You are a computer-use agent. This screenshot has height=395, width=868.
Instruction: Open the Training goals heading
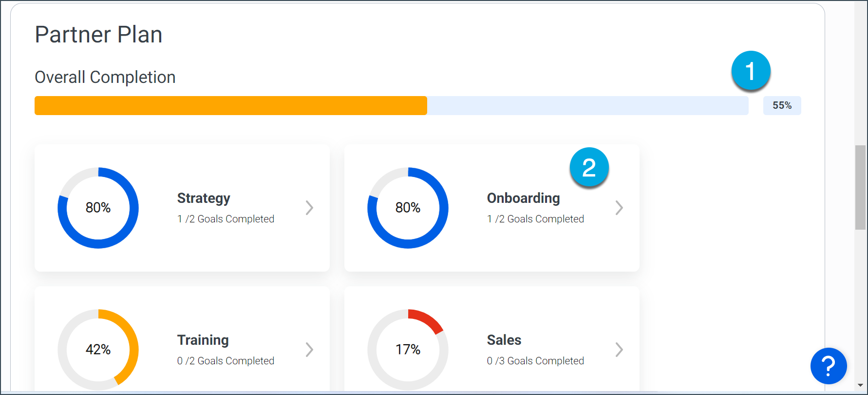point(203,340)
